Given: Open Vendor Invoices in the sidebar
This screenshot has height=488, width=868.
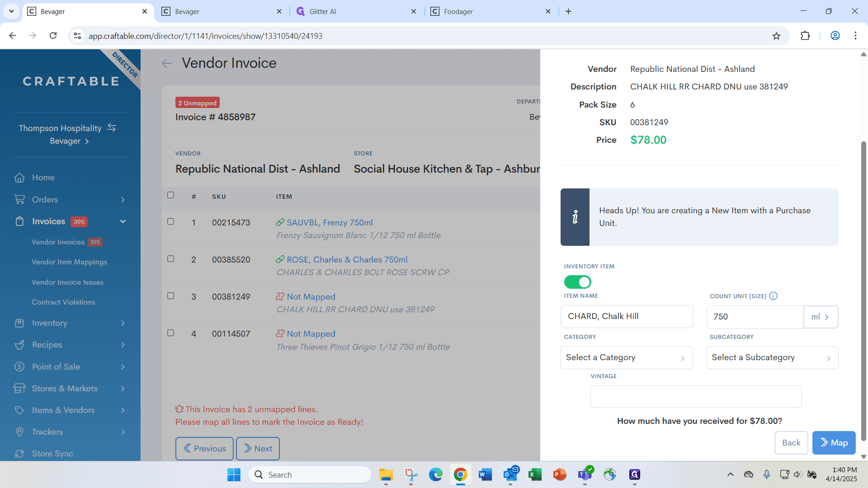Looking at the screenshot, I should coord(58,242).
